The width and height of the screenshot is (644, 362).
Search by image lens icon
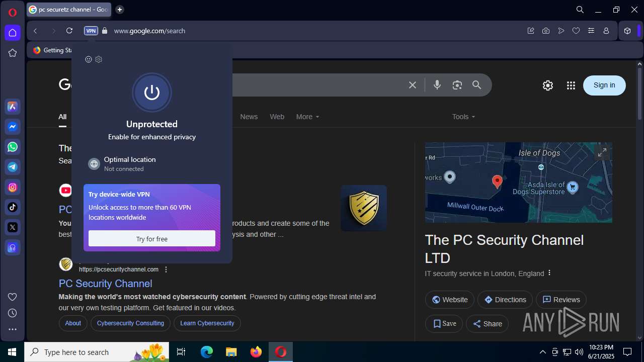click(457, 85)
